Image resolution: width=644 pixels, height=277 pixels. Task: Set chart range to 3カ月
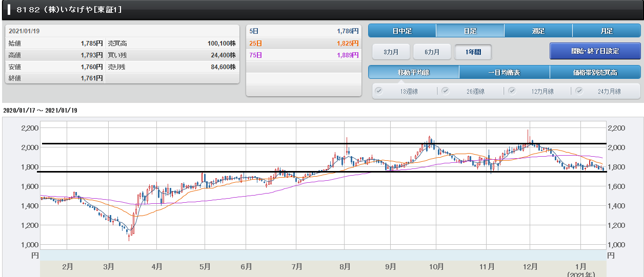coord(391,52)
